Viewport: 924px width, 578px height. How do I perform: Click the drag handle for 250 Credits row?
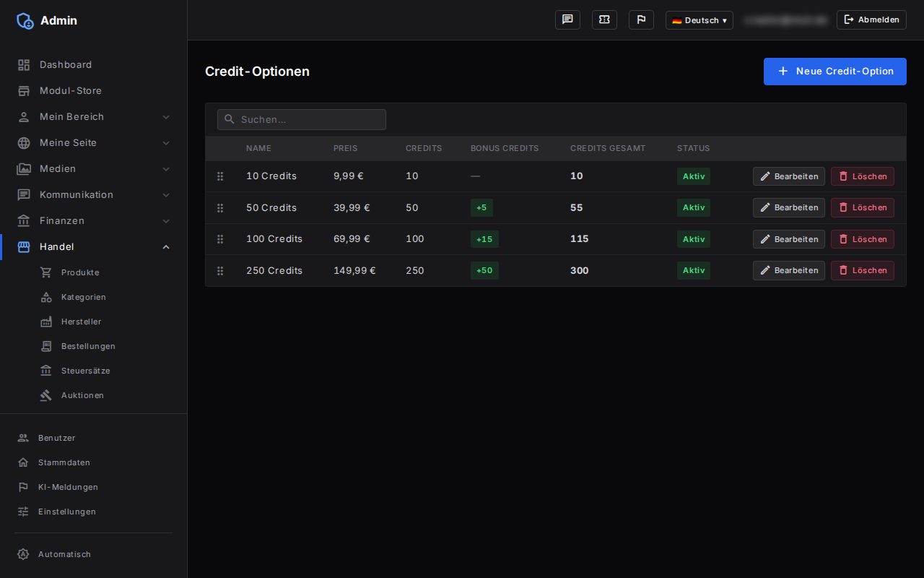[x=220, y=271]
